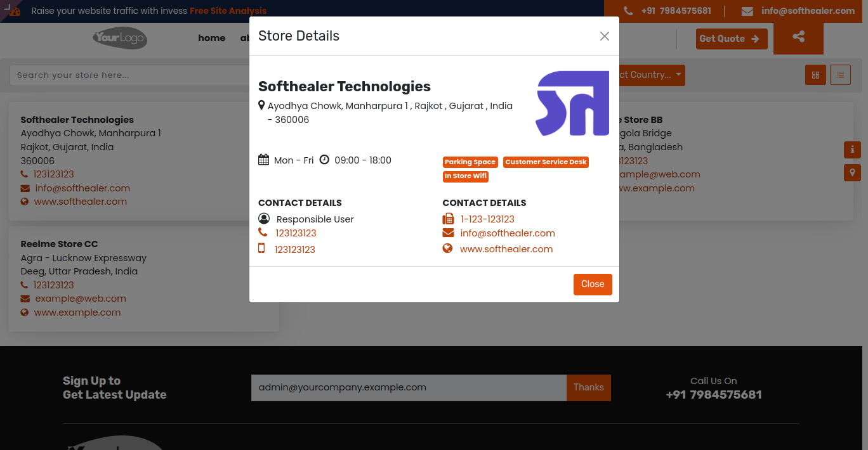The image size is (868, 450).
Task: Click +91 7984575681 in top bar
Action: click(x=676, y=11)
